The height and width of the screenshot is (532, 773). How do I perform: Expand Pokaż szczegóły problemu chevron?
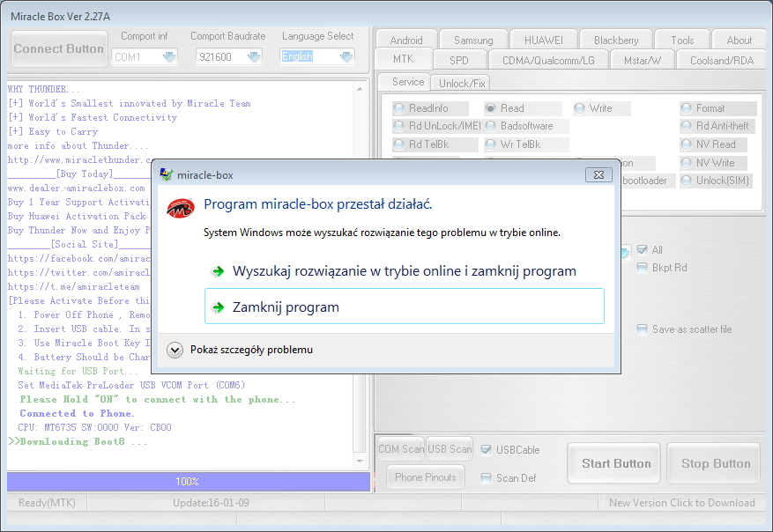[175, 351]
